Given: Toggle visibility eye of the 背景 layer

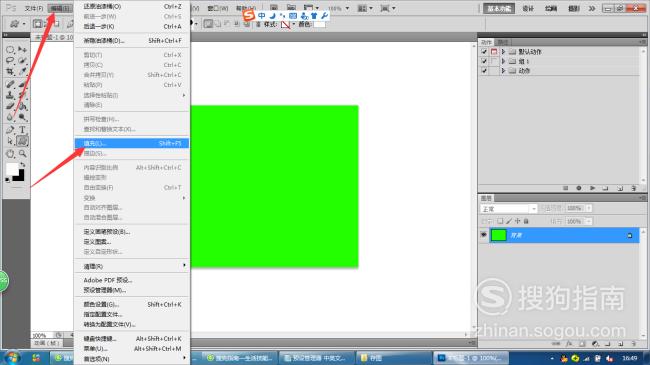Looking at the screenshot, I should coord(483,235).
